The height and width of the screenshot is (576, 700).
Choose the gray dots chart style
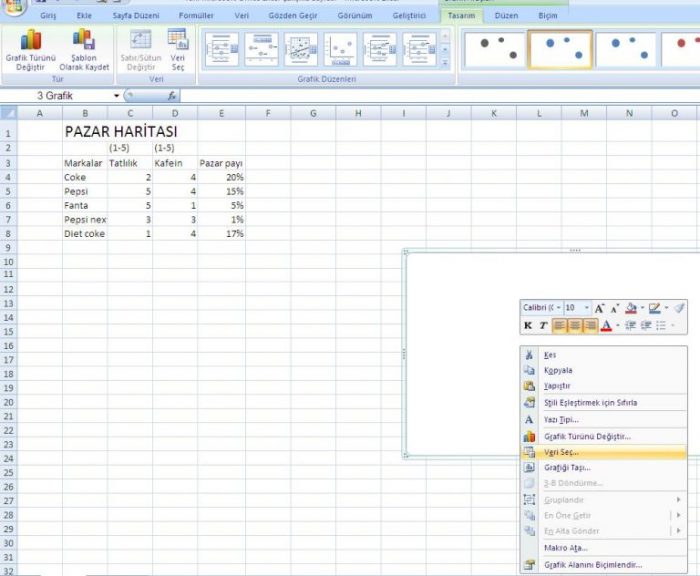pyautogui.click(x=494, y=49)
